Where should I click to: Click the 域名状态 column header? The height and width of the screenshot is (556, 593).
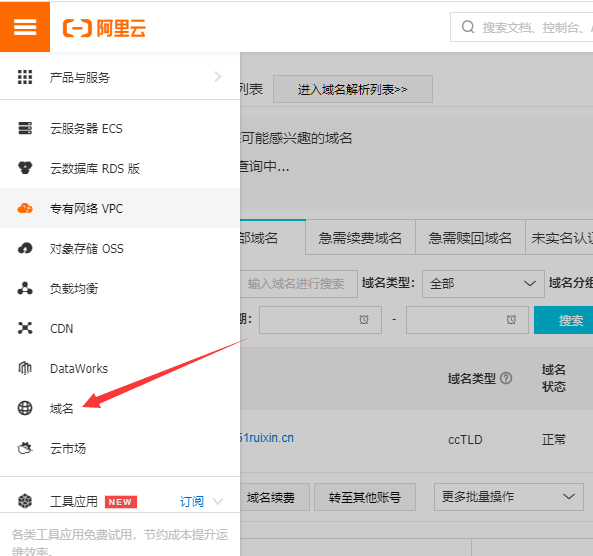coord(554,378)
